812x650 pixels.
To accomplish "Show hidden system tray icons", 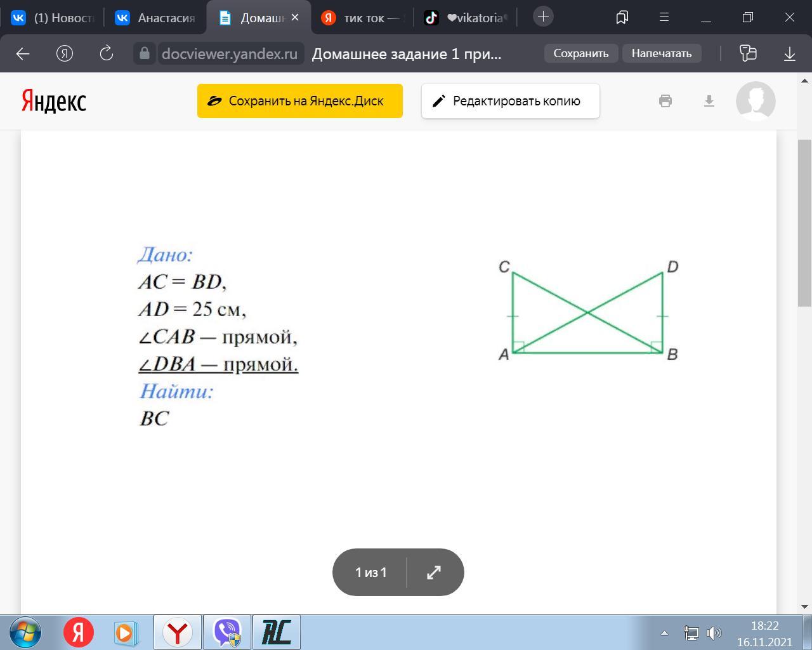I will (664, 633).
